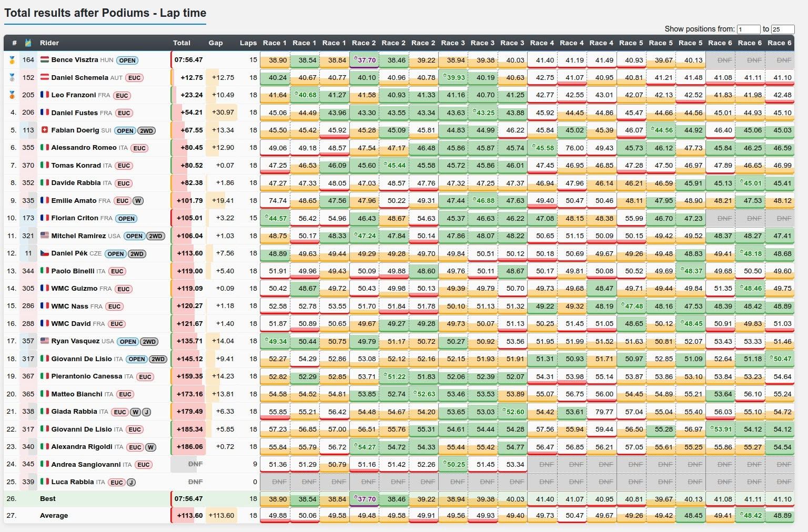The width and height of the screenshot is (808, 532).
Task: Open rider Bence Visztra's name
Action: (75, 60)
